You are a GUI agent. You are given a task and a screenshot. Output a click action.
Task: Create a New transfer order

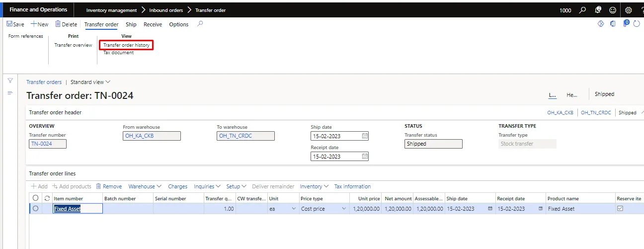click(40, 24)
